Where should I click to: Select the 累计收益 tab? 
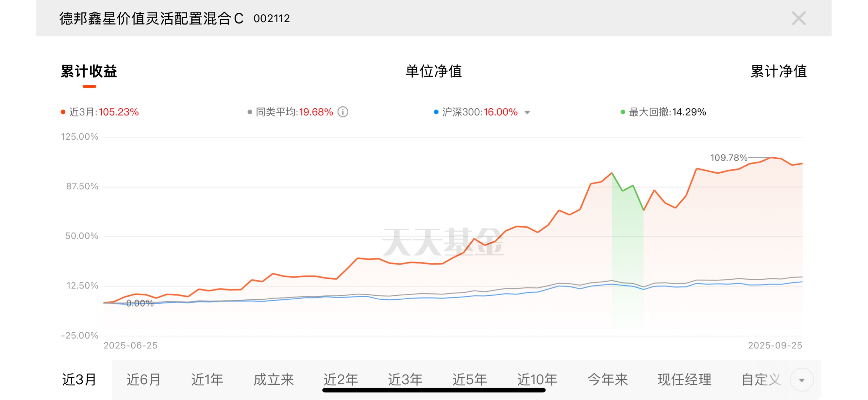pyautogui.click(x=89, y=72)
